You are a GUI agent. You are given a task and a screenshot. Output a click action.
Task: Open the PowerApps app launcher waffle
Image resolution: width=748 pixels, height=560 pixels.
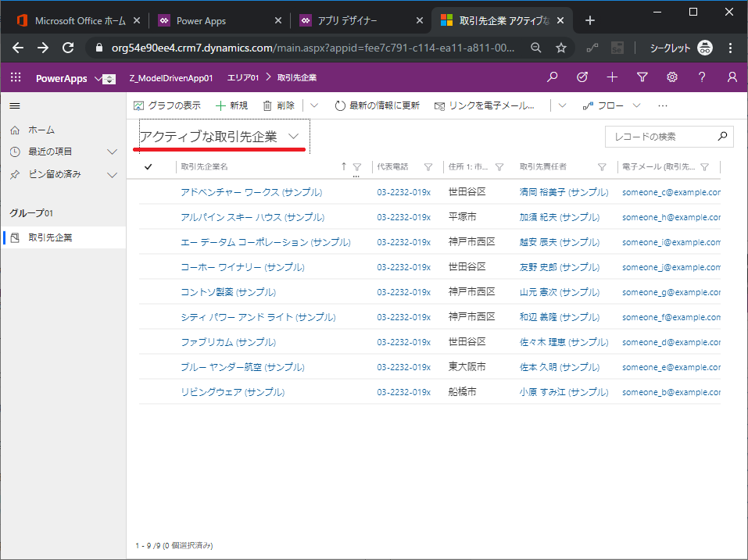[x=16, y=77]
